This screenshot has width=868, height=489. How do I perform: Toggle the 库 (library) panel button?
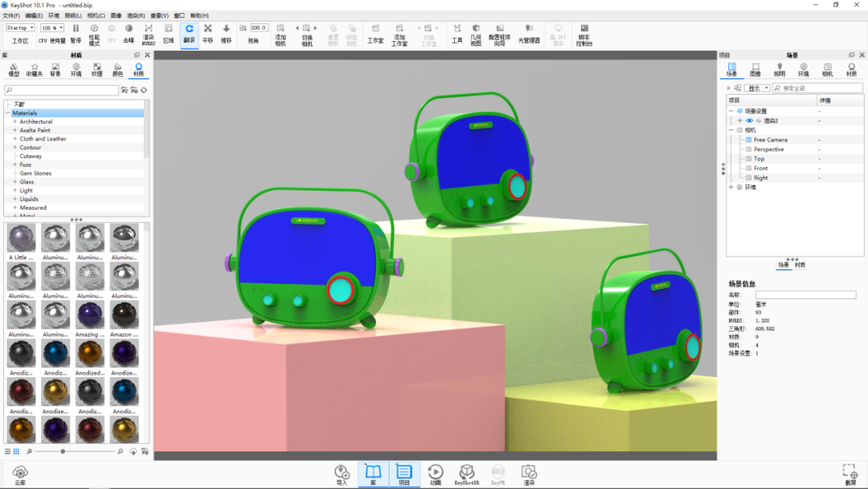click(373, 475)
